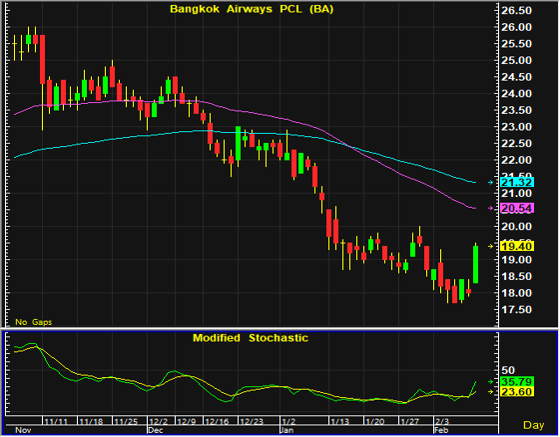Click the Feb month label
The image size is (560, 437).
[x=441, y=430]
